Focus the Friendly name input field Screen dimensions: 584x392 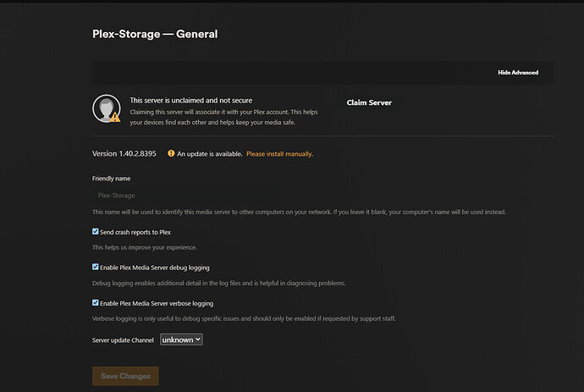[305, 196]
